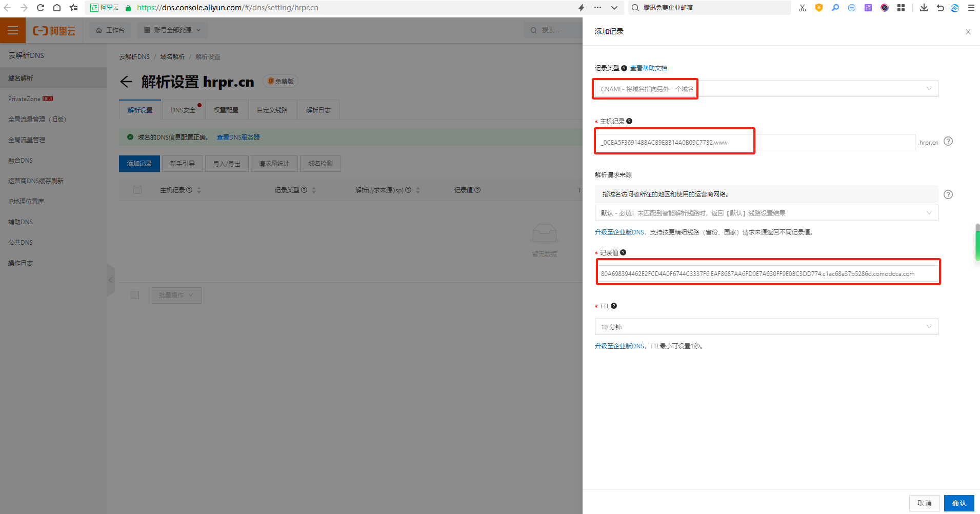Screen dimensions: 980x514
Task: Toggle the select-all checkbox in table header
Action: point(137,190)
